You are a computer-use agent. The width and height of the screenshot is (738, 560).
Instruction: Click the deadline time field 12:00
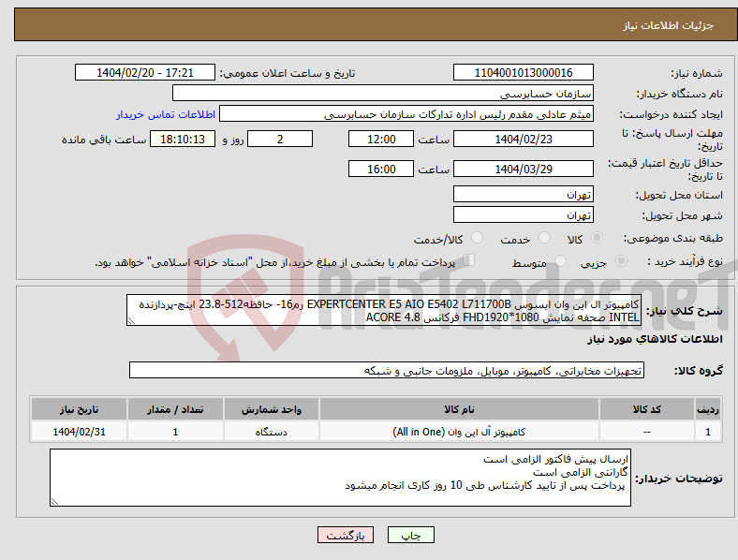pyautogui.click(x=381, y=139)
